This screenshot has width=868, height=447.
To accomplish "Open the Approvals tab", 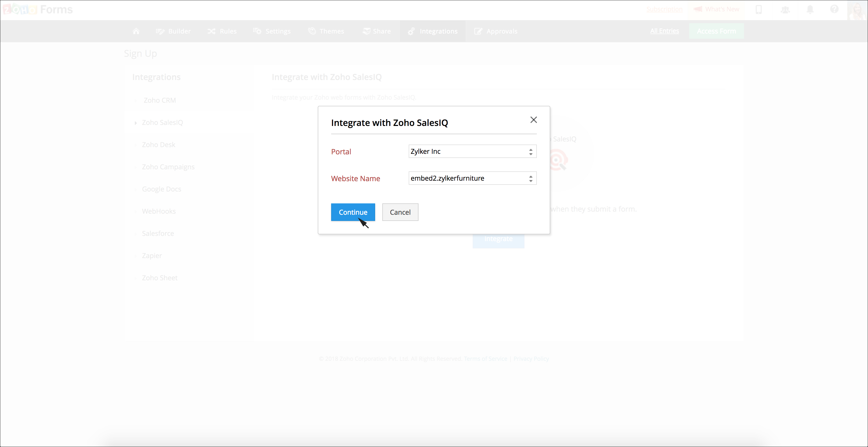I will click(x=496, y=31).
